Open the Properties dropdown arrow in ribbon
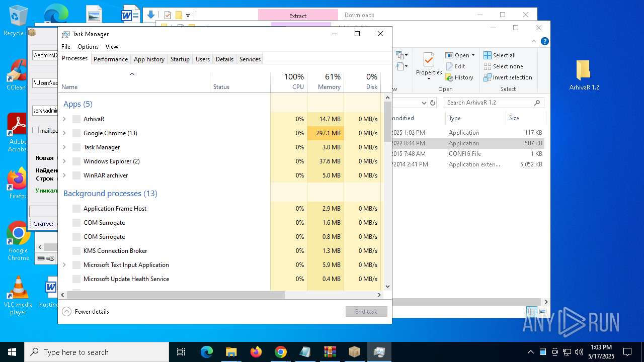This screenshot has height=362, width=644. [x=429, y=79]
